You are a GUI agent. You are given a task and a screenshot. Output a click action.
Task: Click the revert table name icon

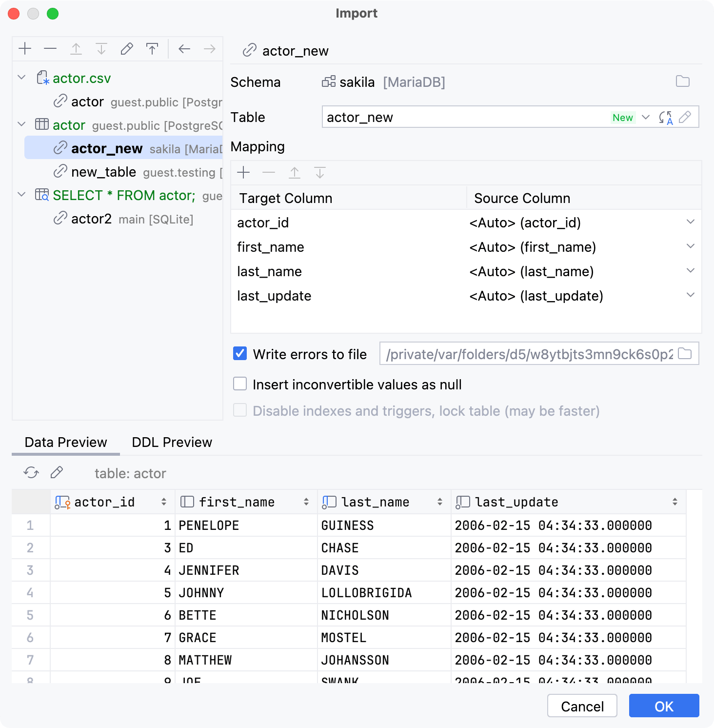(666, 117)
